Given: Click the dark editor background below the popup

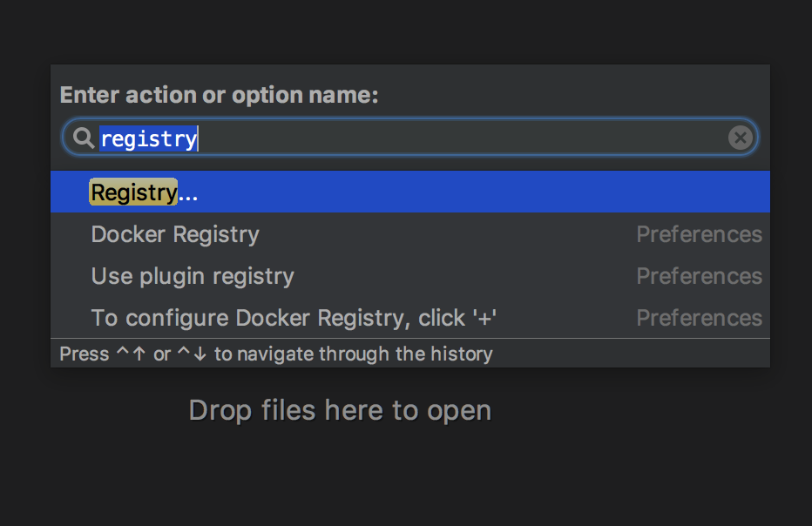Looking at the screenshot, I should click(406, 476).
